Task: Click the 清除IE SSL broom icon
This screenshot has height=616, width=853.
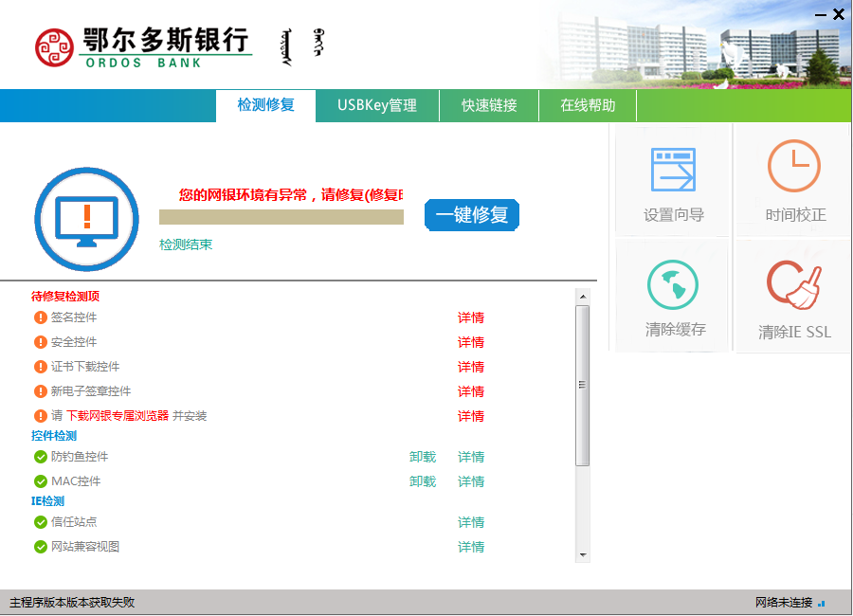Action: pyautogui.click(x=794, y=285)
